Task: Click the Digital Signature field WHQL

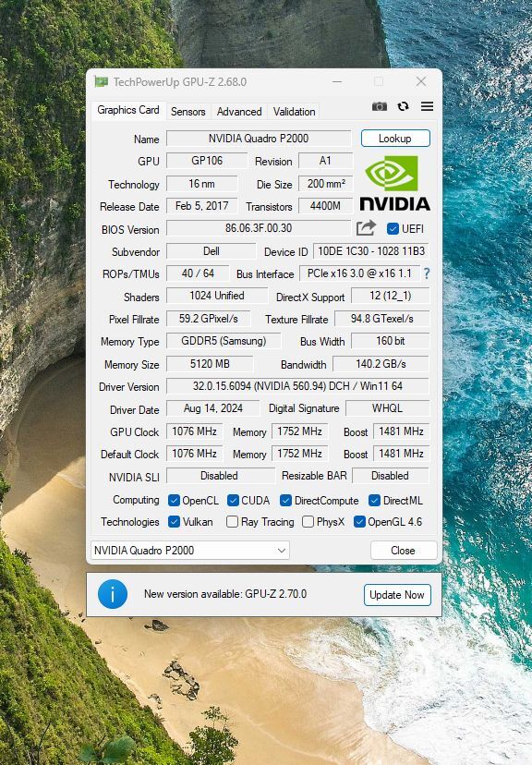Action: click(x=388, y=408)
